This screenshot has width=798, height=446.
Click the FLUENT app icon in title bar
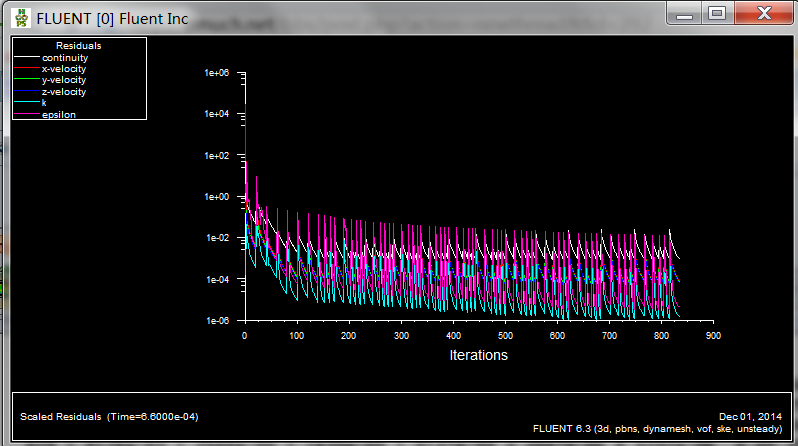[x=20, y=17]
